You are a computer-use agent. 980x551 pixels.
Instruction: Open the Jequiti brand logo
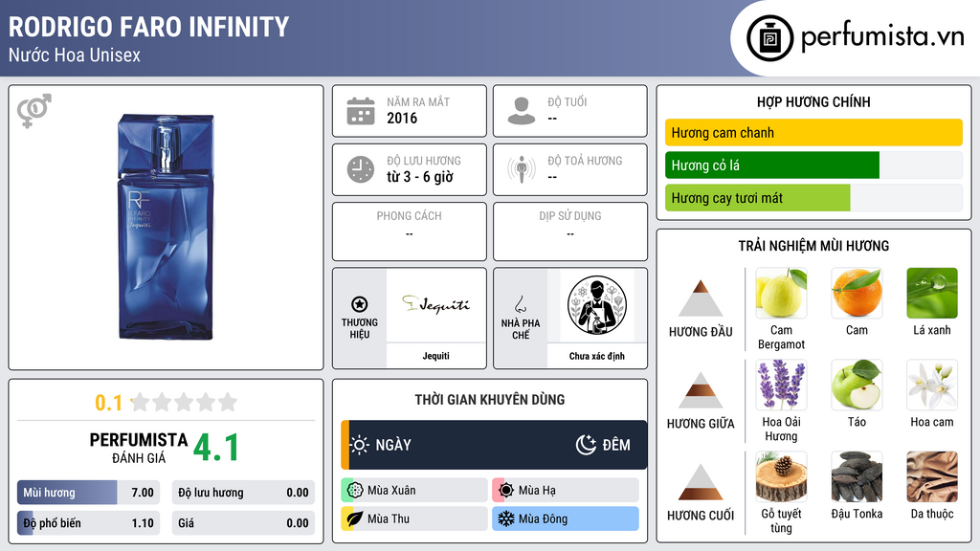[x=435, y=305]
